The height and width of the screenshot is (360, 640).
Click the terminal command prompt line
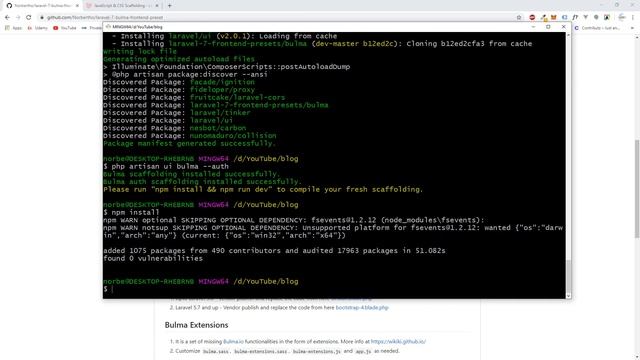point(109,289)
